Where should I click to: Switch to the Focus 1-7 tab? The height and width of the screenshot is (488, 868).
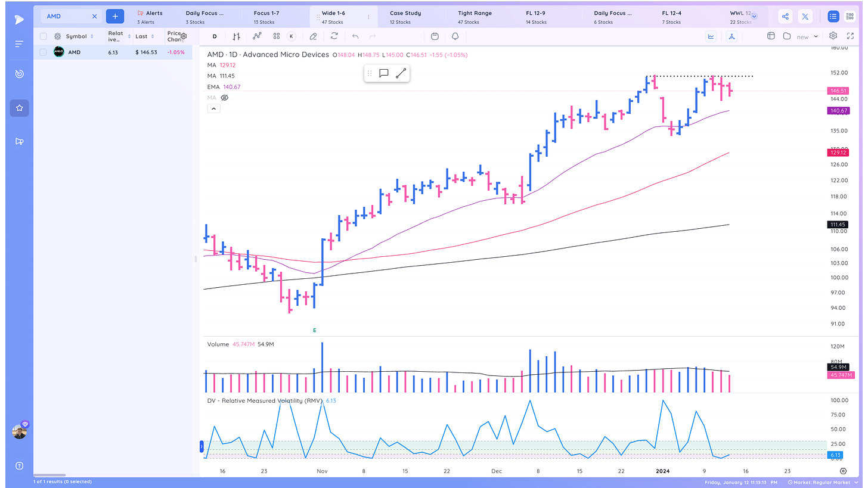(x=266, y=17)
